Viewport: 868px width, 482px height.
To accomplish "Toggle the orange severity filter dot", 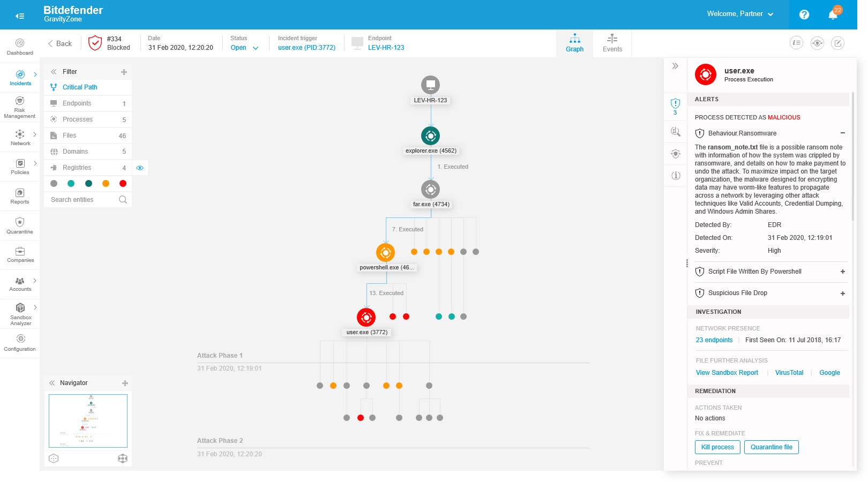I will [106, 184].
